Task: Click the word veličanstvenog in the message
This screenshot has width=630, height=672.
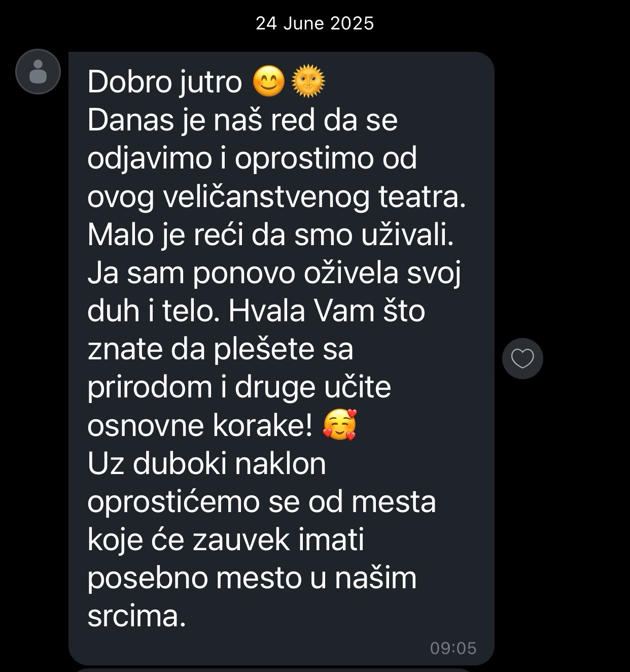Action: coord(266,197)
